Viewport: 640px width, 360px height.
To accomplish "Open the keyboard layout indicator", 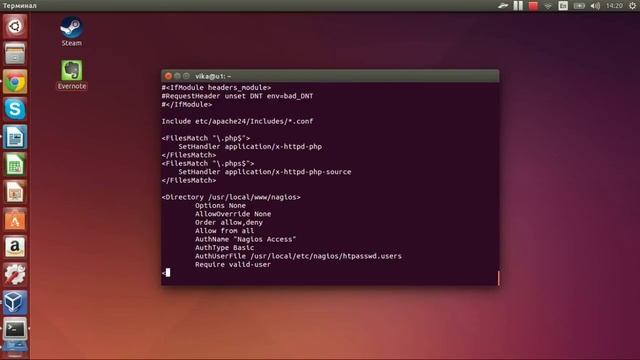I will 563,6.
